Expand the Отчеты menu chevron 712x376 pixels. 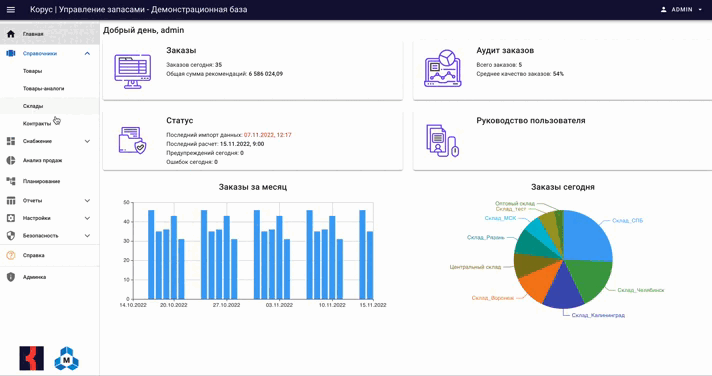pyautogui.click(x=87, y=200)
